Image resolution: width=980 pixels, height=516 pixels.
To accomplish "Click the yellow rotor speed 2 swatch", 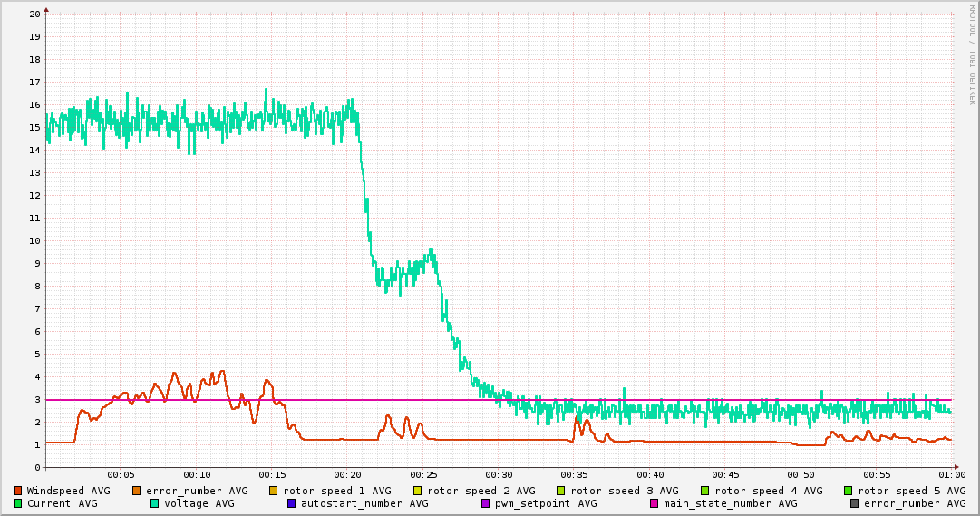I will 418,491.
